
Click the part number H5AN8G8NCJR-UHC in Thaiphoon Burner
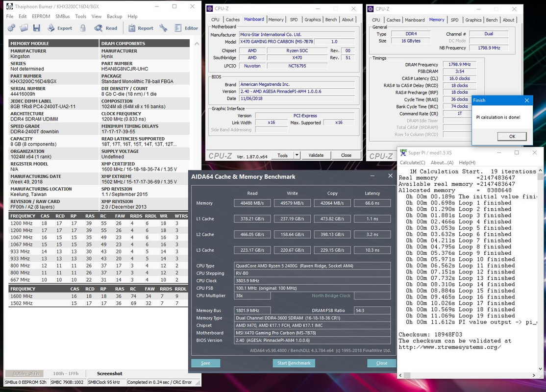(124, 69)
